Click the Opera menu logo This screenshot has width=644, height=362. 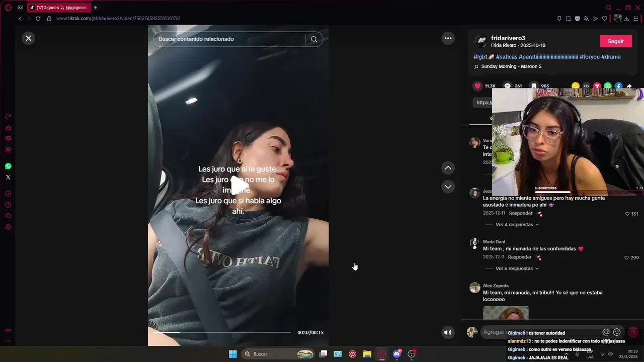tap(8, 8)
